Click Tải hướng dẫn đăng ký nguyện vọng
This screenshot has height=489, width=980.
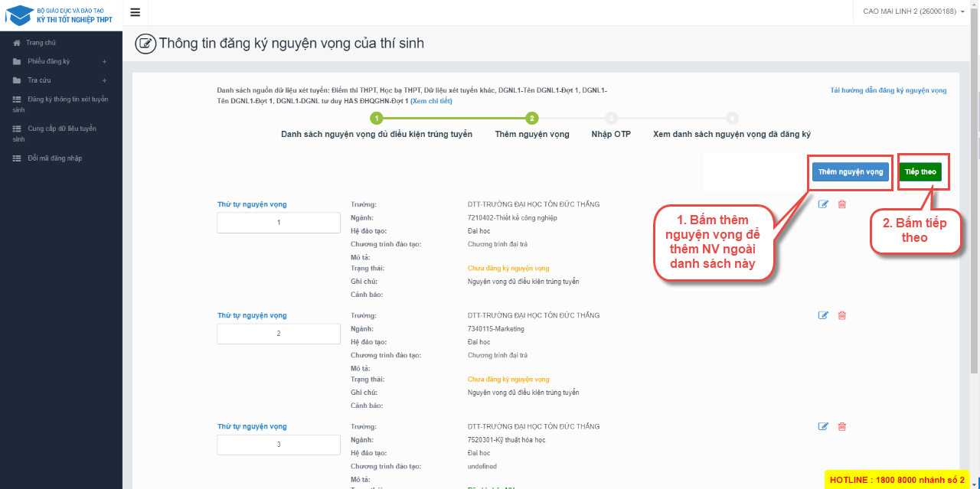[888, 90]
